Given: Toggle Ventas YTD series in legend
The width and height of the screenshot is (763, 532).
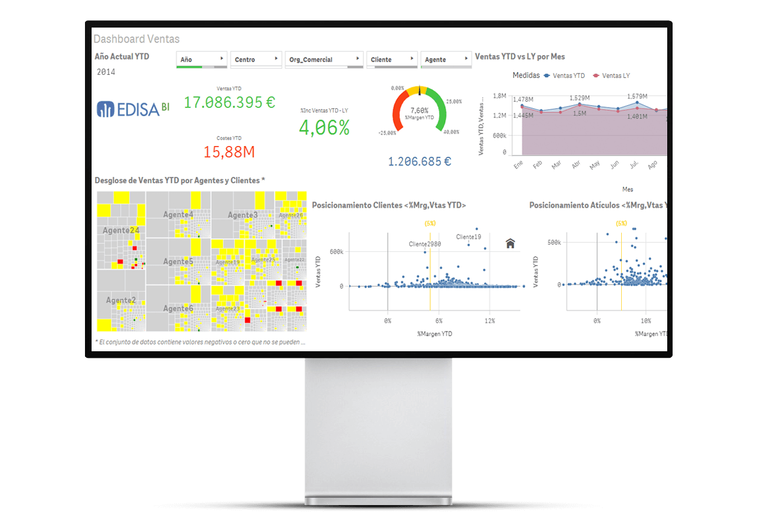Looking at the screenshot, I should pyautogui.click(x=564, y=76).
